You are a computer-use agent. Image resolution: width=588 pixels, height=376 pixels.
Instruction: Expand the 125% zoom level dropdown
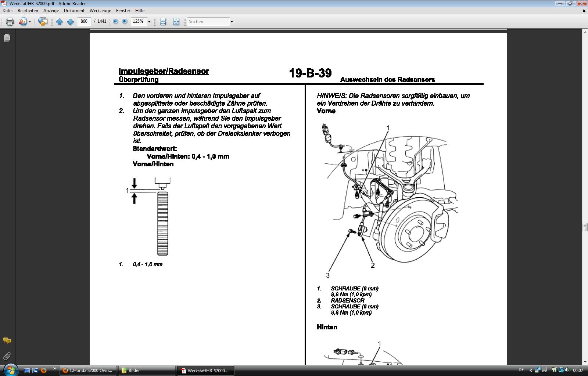point(149,22)
